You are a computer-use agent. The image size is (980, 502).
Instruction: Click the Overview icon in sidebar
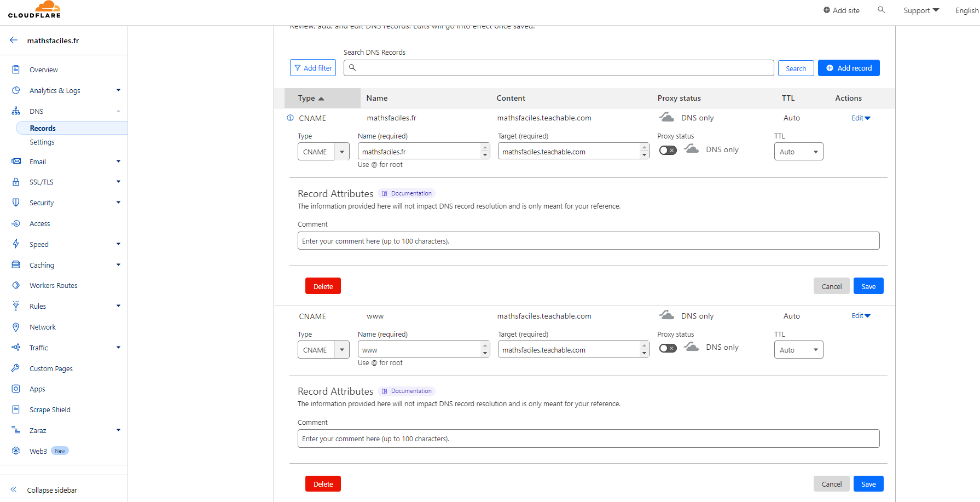[x=16, y=70]
